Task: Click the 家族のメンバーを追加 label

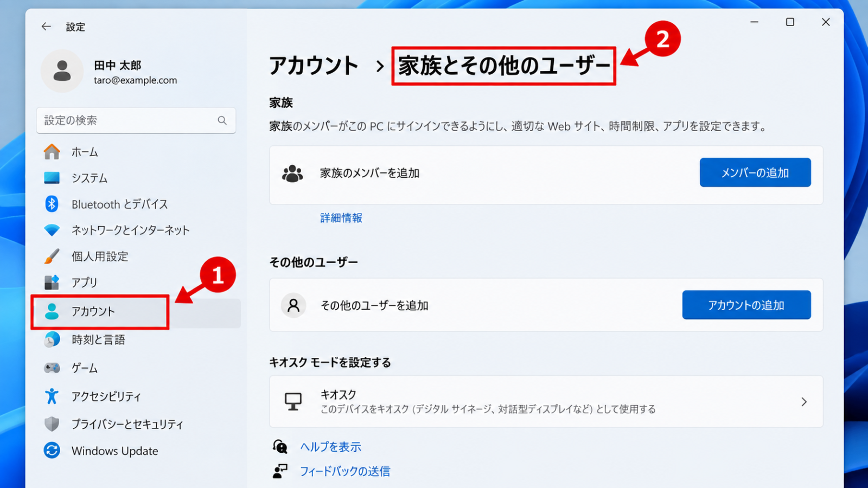Action: [369, 173]
